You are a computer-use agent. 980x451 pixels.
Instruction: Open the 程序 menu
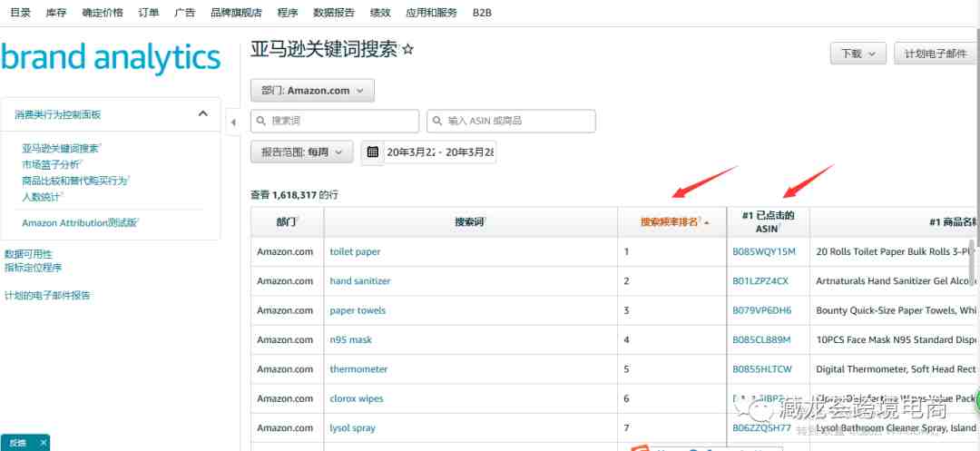[288, 13]
